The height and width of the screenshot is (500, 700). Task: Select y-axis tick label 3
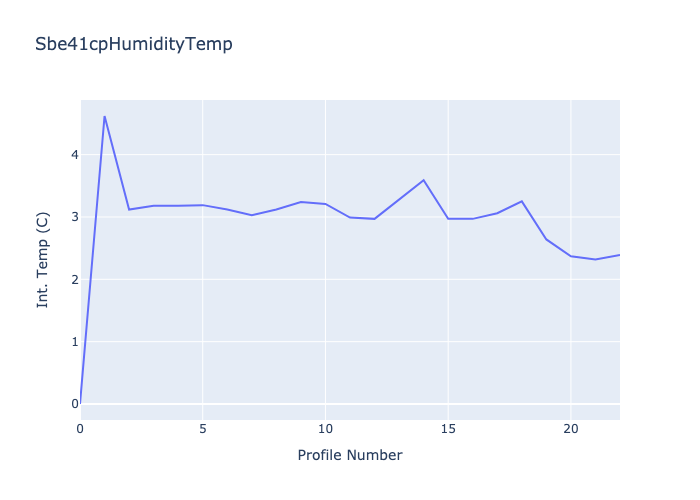73,217
